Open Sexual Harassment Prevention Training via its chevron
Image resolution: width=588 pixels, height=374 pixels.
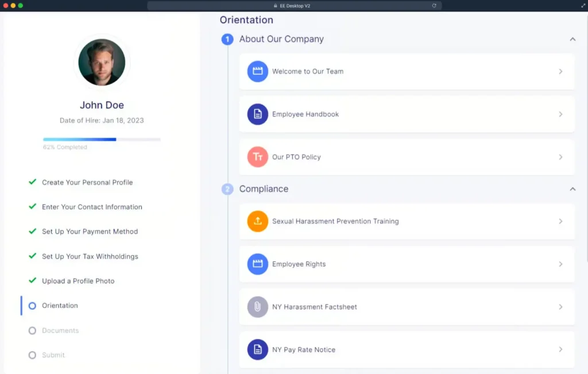[x=560, y=221]
